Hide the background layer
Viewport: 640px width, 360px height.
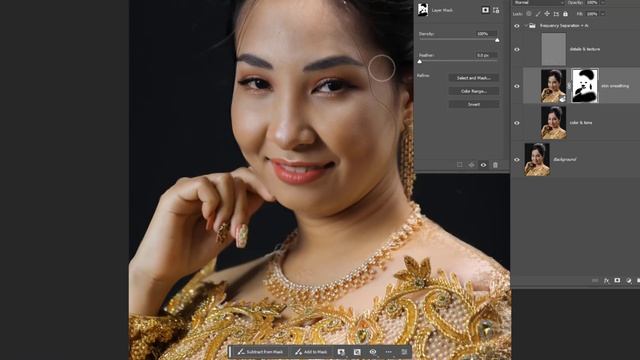click(517, 160)
